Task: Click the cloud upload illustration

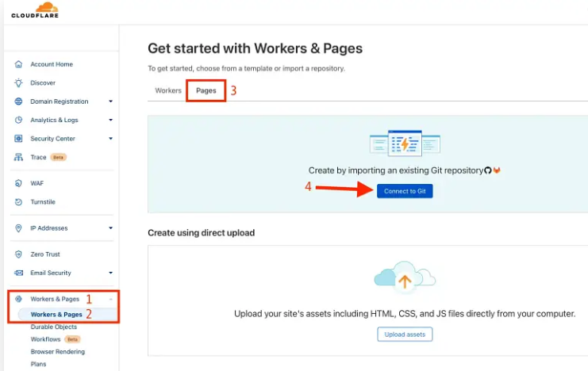Action: point(405,276)
